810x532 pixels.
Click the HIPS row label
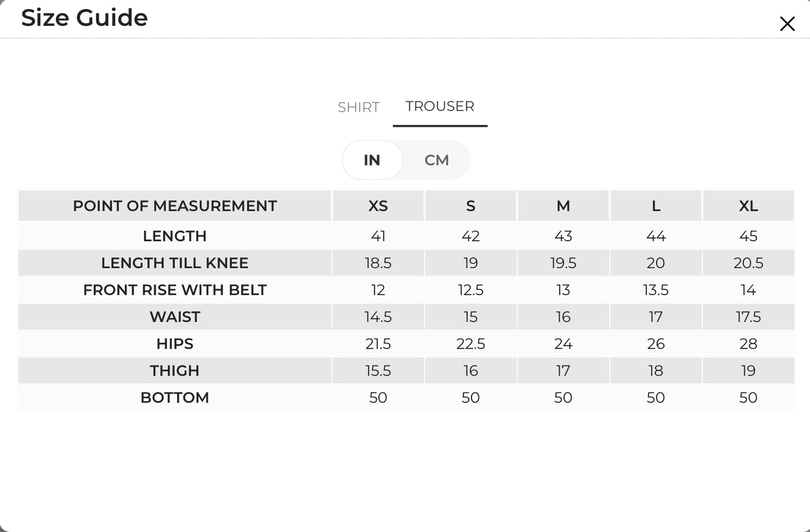(x=175, y=344)
